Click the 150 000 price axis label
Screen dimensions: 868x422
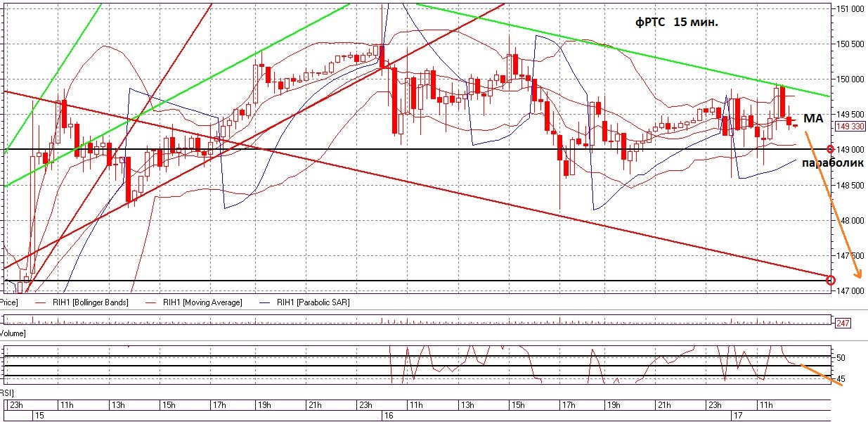(x=849, y=79)
